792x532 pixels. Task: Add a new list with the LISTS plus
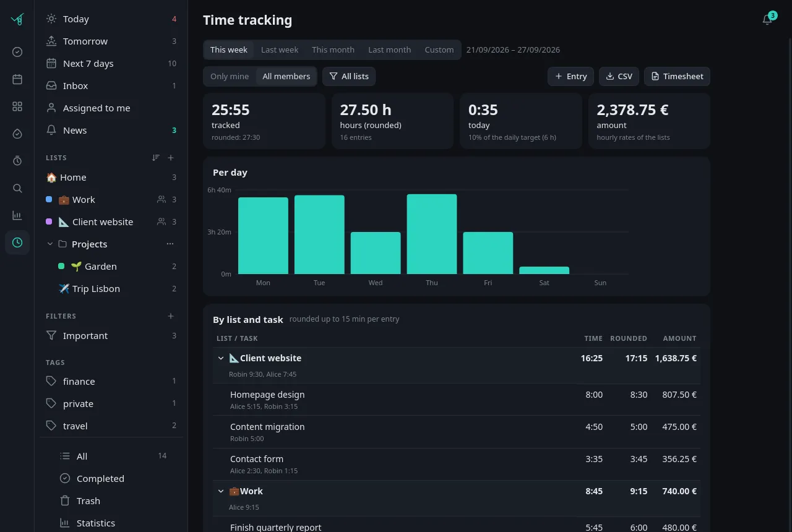(171, 158)
